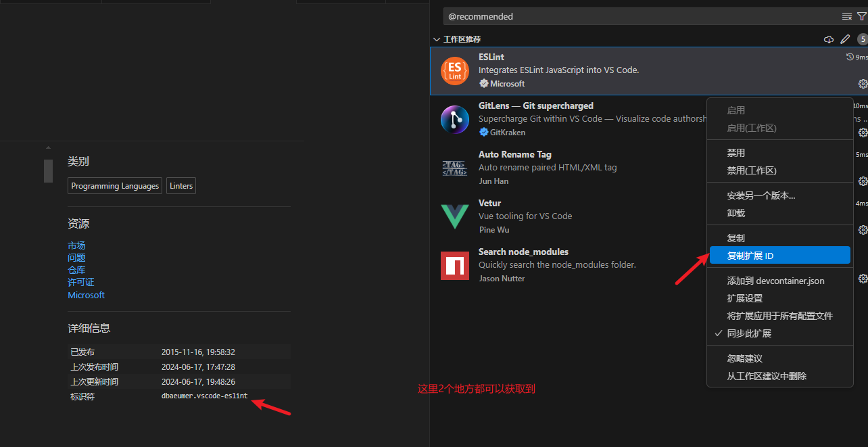Click the Jun Han publisher name

(x=493, y=181)
